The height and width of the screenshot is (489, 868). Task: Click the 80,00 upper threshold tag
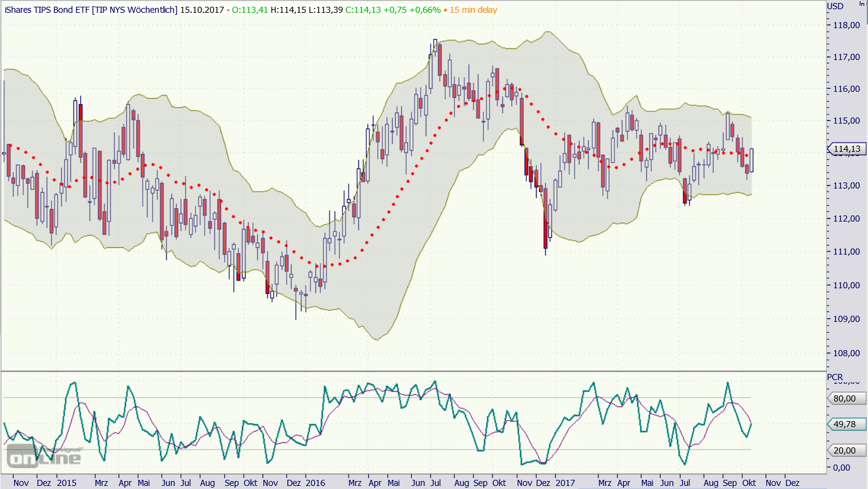(x=846, y=398)
